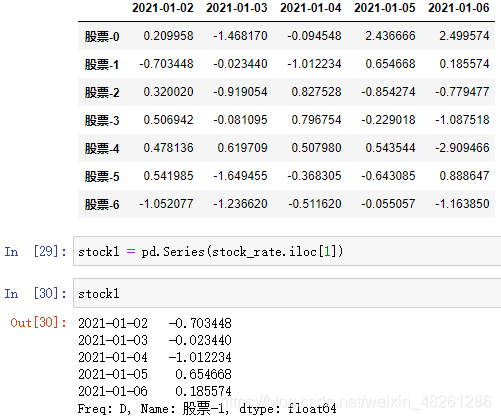Click table cell -0.703448 in 股票-1 row
This screenshot has width=501, height=420.
click(166, 64)
